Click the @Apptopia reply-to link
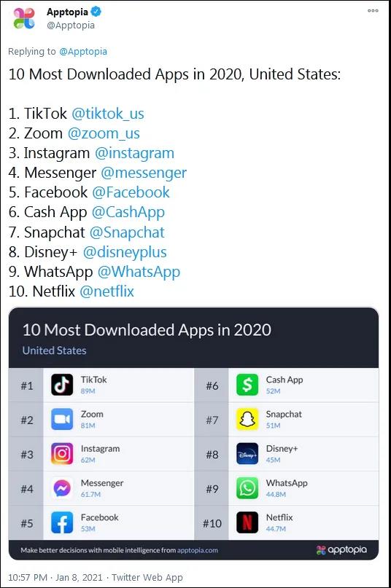This screenshot has height=588, width=391. click(x=83, y=52)
